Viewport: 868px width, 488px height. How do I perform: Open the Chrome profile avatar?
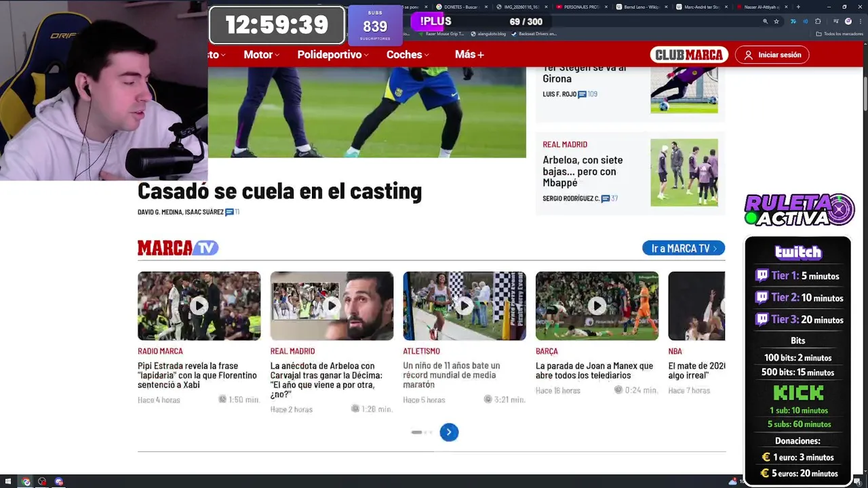pyautogui.click(x=848, y=21)
